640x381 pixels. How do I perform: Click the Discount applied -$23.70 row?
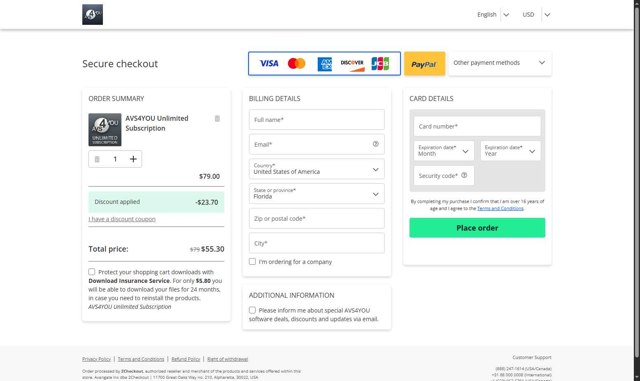pyautogui.click(x=156, y=202)
